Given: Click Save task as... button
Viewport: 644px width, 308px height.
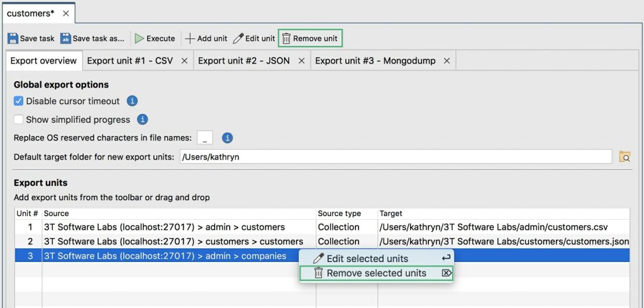Looking at the screenshot, I should coord(92,38).
